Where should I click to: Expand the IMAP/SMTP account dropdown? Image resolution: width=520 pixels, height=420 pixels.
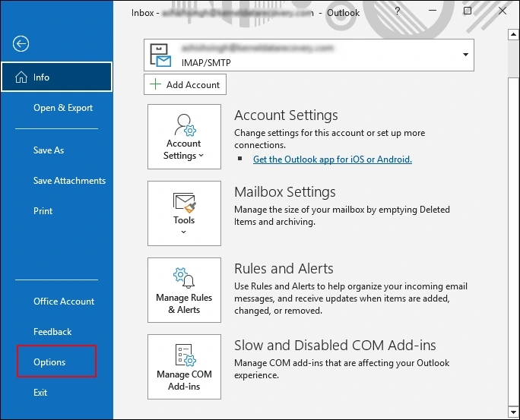coord(464,55)
